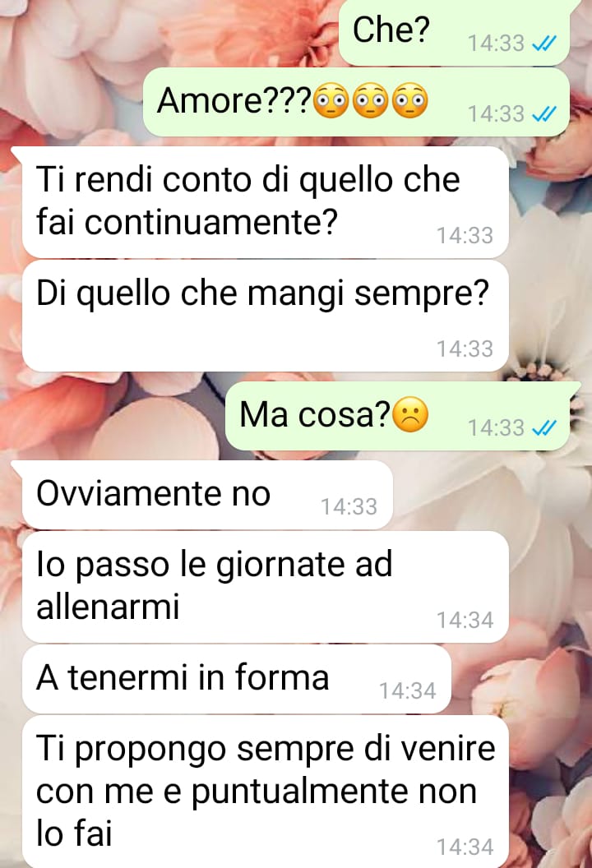Select the 'Ma cosa?' sent message
This screenshot has width=592, height=868.
(398, 416)
